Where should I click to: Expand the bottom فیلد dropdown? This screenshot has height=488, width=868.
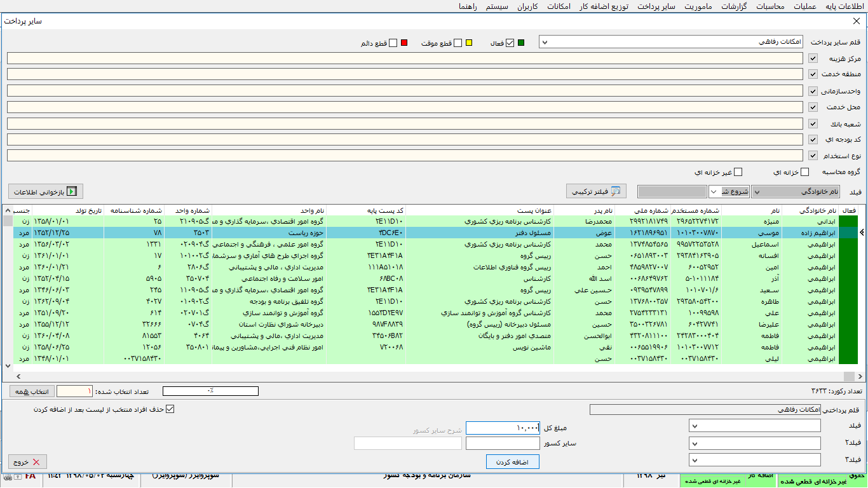695,426
